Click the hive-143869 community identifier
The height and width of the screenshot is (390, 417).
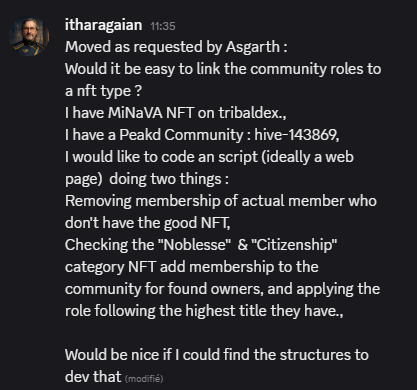295,135
